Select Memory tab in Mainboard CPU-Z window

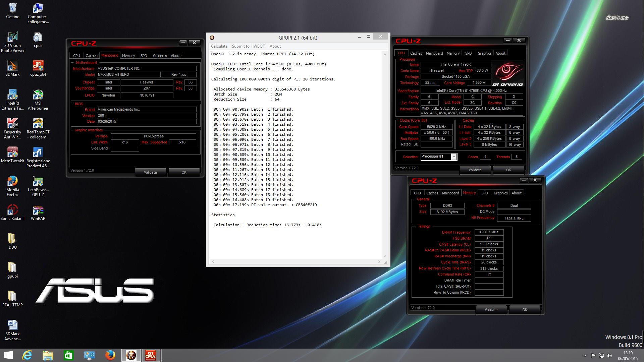(128, 56)
